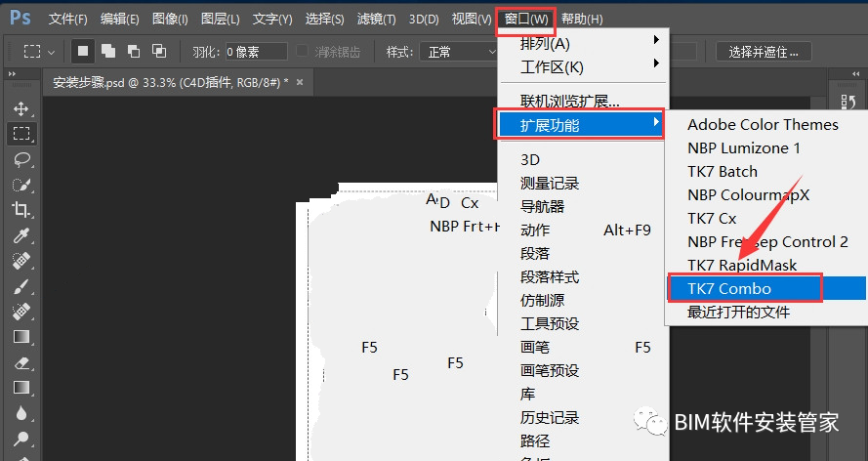
Task: Select the Eraser tool
Action: click(21, 362)
